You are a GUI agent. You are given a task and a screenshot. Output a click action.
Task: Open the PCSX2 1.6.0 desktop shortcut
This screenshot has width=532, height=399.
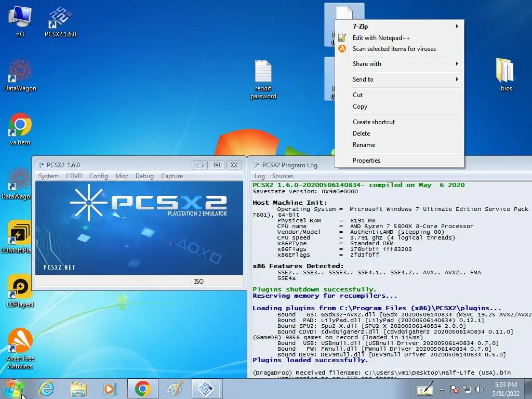coord(60,21)
